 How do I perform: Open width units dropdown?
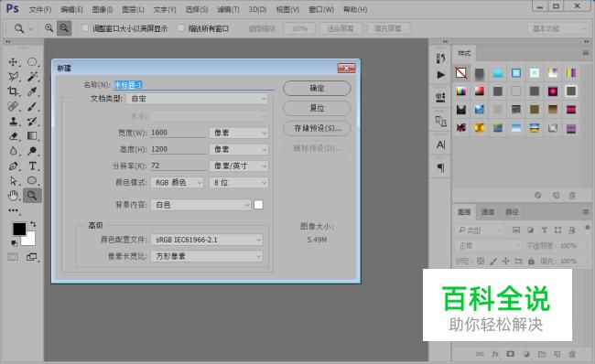click(239, 133)
